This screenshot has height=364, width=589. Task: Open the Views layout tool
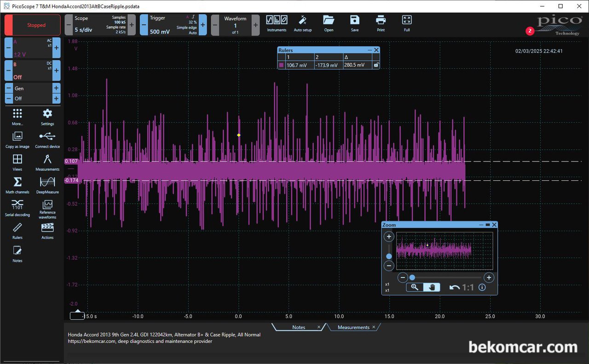pyautogui.click(x=17, y=162)
